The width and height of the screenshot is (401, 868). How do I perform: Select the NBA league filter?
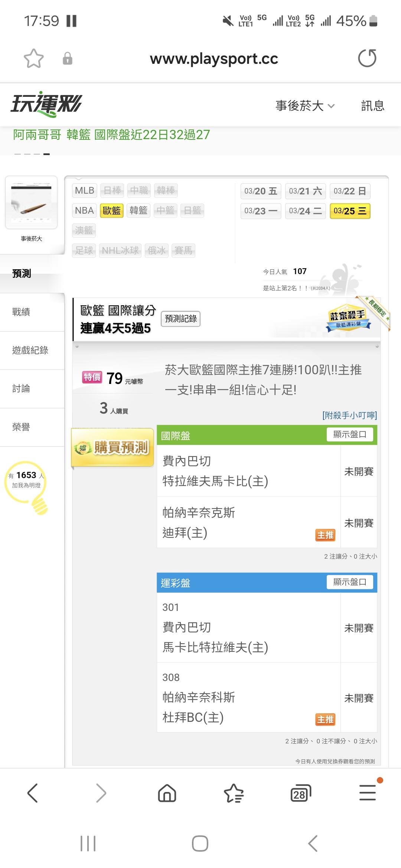[x=84, y=211]
